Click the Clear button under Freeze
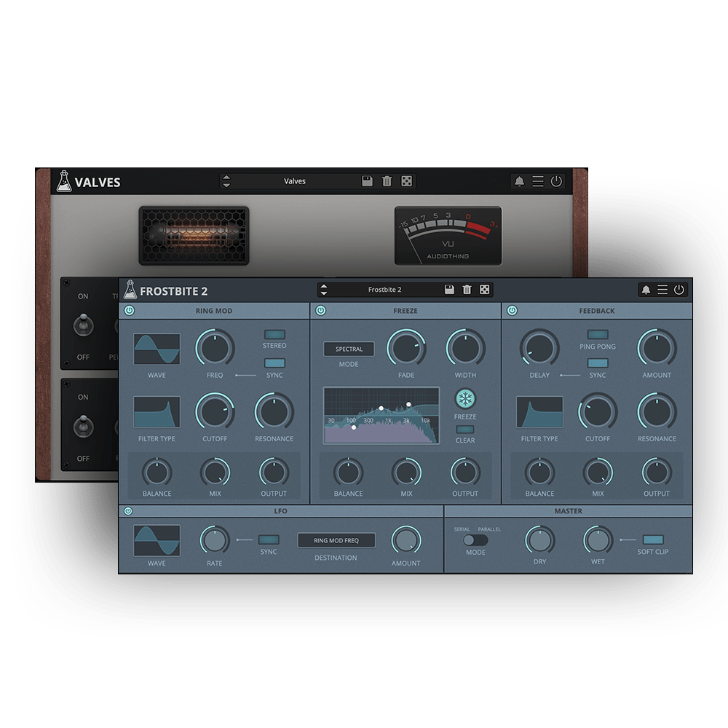 pyautogui.click(x=464, y=430)
